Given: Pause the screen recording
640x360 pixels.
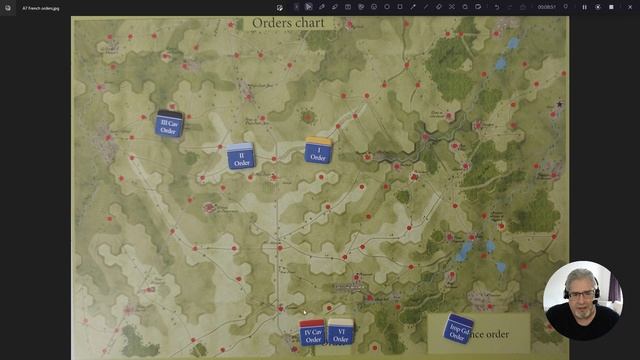Looking at the screenshot, I should pos(584,7).
